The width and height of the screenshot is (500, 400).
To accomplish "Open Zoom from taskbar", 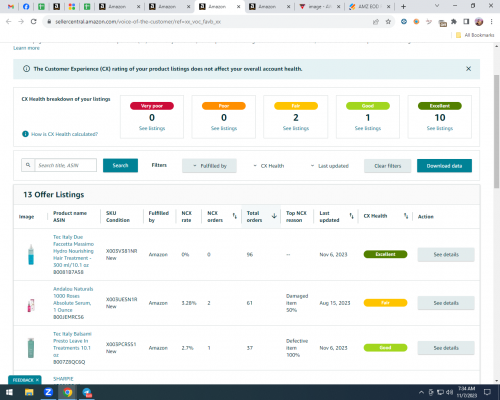I will 48,392.
